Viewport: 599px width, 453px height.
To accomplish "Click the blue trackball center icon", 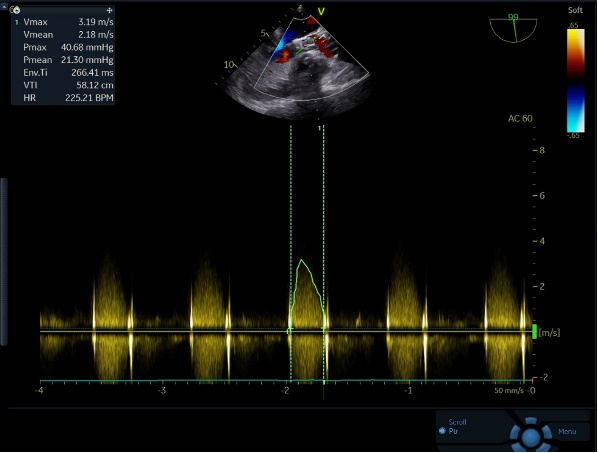I will [531, 436].
